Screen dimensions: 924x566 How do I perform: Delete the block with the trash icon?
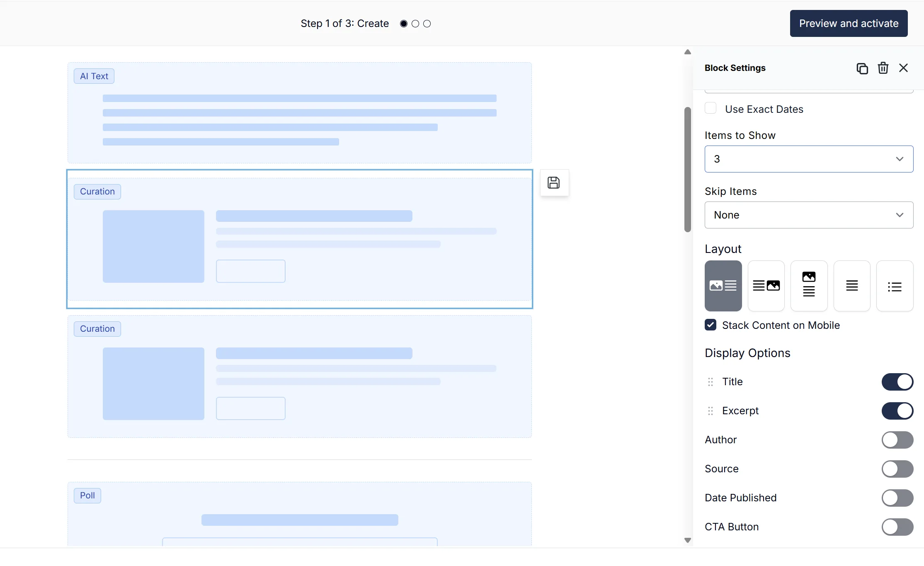click(x=883, y=68)
